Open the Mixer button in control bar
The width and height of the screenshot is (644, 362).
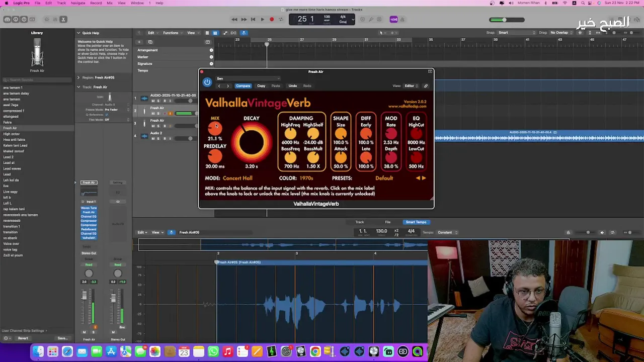[x=55, y=20]
